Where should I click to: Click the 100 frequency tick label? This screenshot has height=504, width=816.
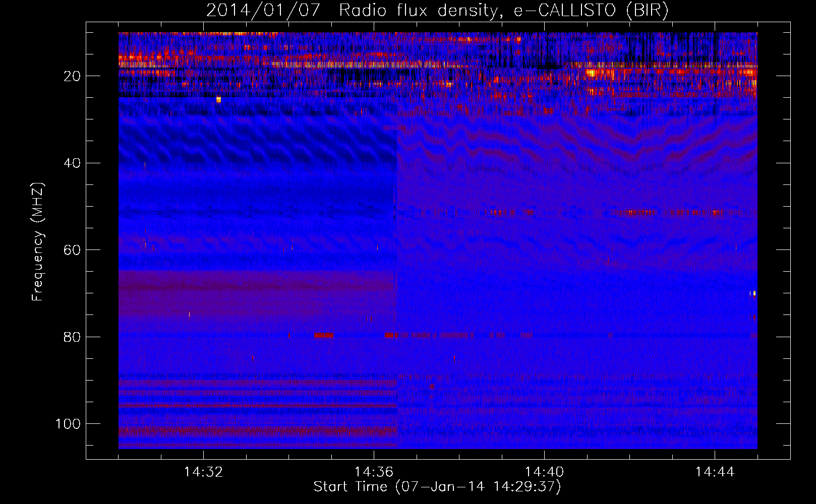point(68,424)
